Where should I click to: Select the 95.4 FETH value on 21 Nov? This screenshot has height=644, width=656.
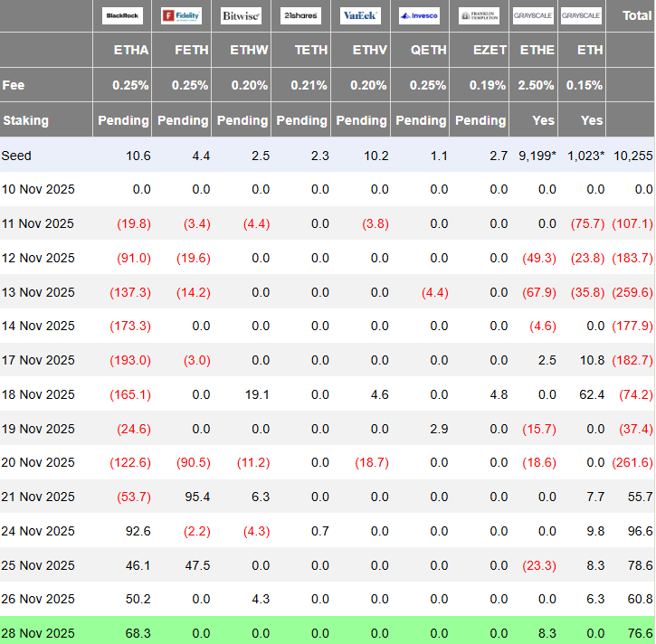point(195,497)
